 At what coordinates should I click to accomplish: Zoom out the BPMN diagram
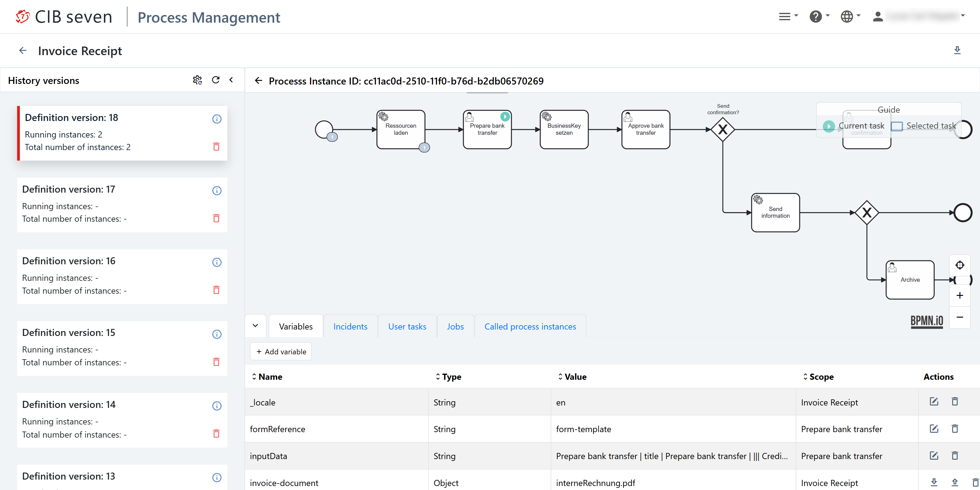[x=959, y=317]
